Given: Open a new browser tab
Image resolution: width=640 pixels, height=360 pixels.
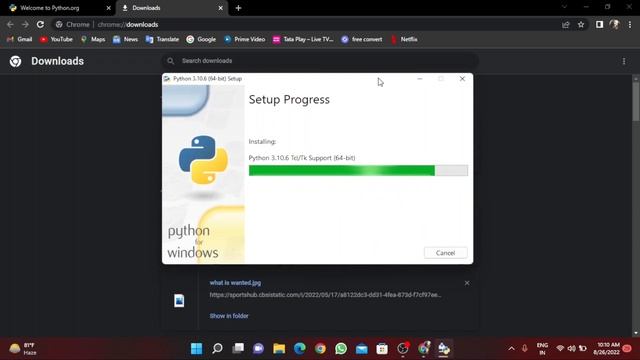Looking at the screenshot, I should pyautogui.click(x=238, y=8).
